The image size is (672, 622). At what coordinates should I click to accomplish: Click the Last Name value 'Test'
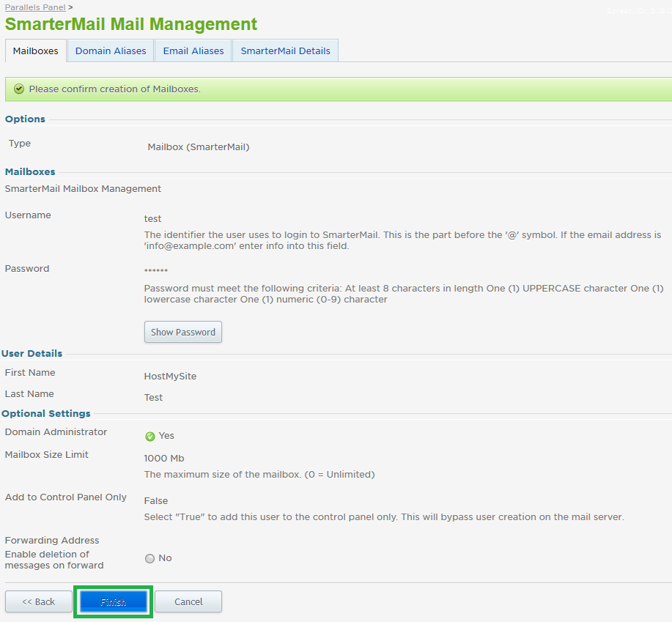pyautogui.click(x=153, y=398)
